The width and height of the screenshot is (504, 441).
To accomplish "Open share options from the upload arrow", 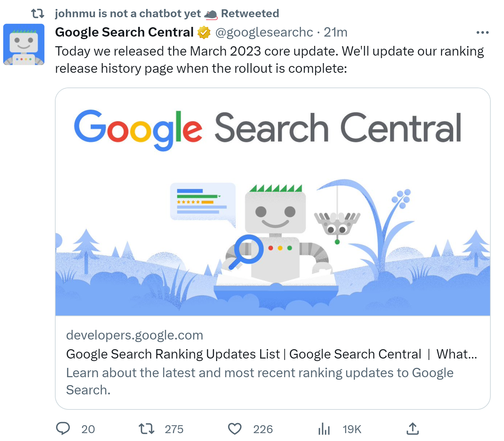I will coord(413,428).
